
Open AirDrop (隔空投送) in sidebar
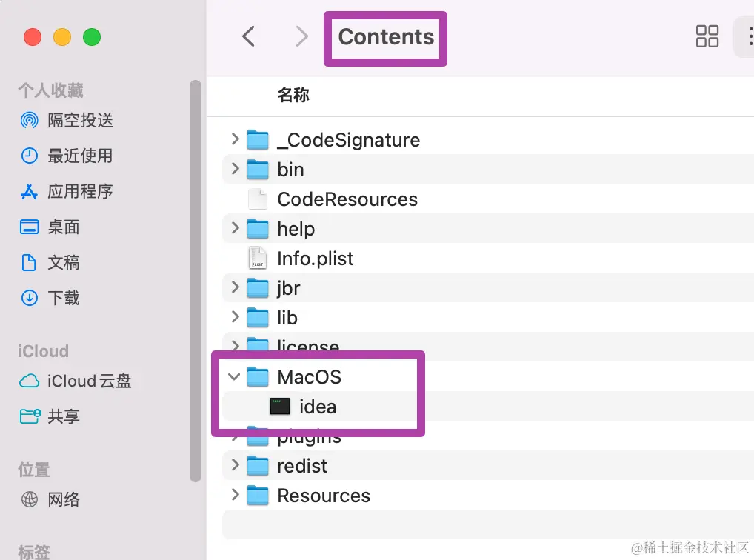click(x=67, y=120)
